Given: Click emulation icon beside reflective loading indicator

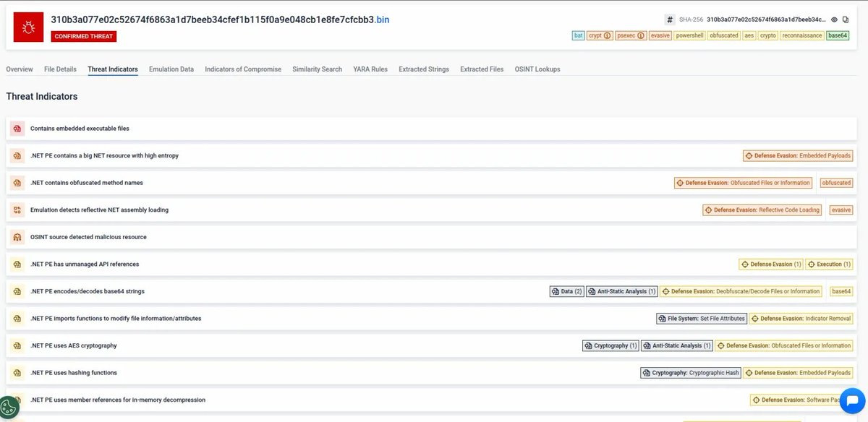Looking at the screenshot, I should tap(17, 210).
